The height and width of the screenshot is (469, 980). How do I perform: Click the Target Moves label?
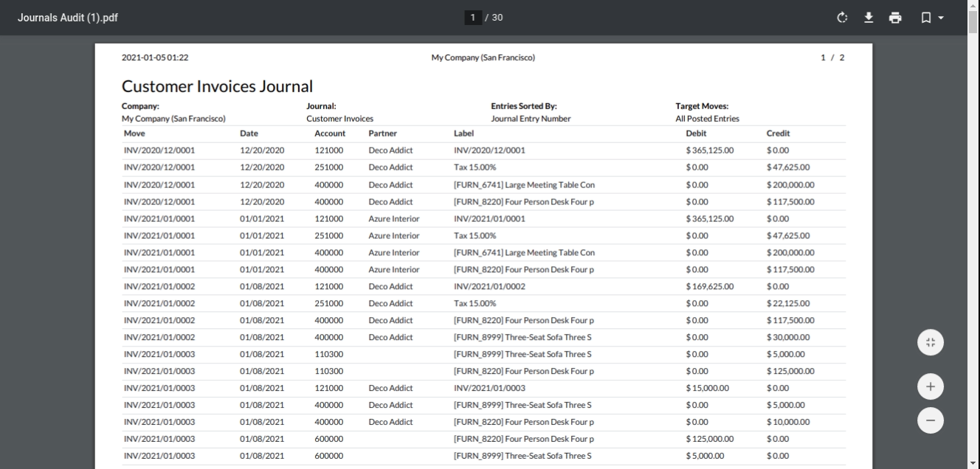click(702, 106)
